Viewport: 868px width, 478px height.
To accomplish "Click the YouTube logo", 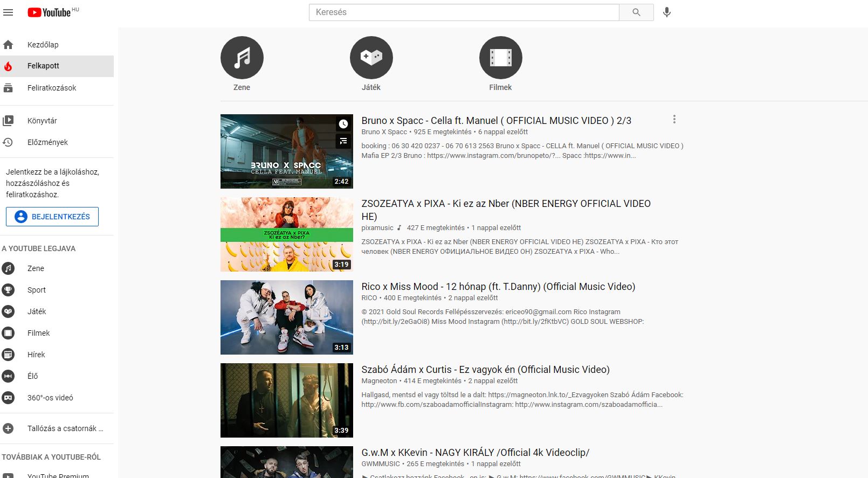I will (50, 12).
